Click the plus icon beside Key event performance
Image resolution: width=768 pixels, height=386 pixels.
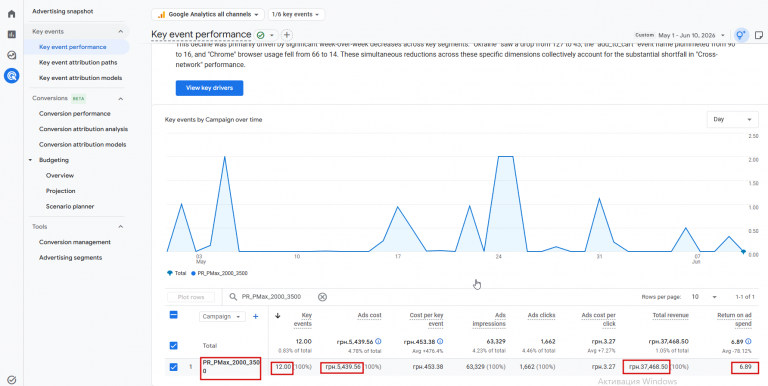click(x=287, y=35)
